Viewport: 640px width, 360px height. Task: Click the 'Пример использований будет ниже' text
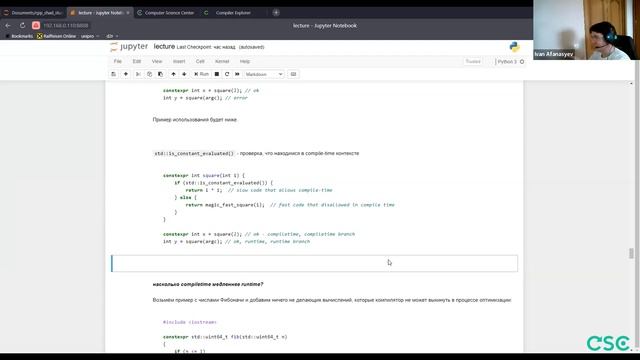pos(195,120)
